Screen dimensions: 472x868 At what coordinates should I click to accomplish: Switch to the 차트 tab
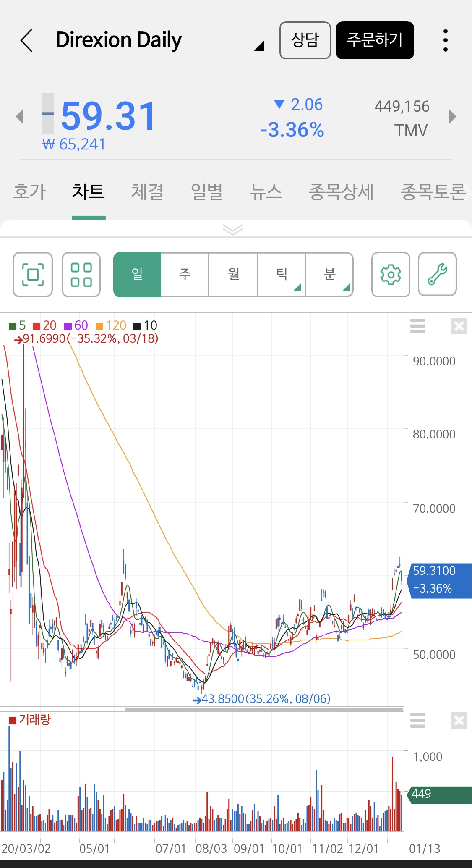(89, 192)
